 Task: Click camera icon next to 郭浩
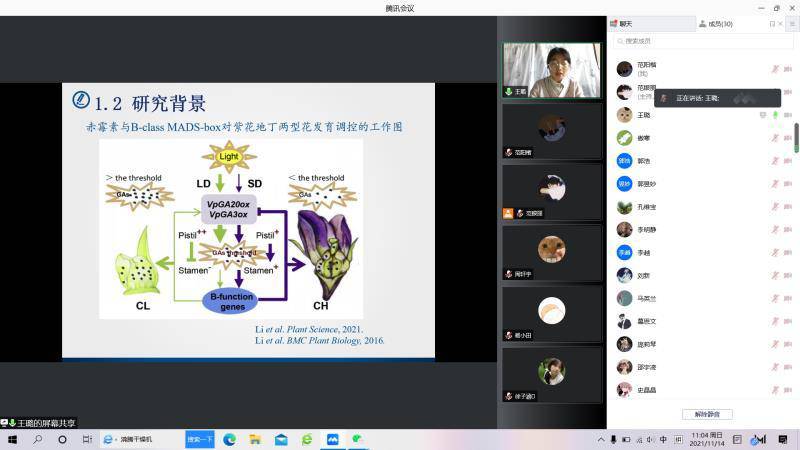(x=789, y=161)
